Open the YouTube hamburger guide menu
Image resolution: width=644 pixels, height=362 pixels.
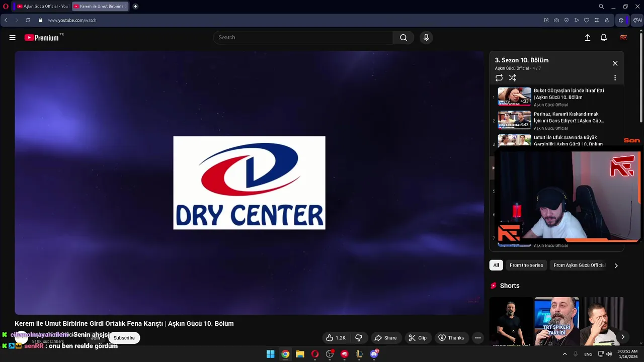coord(13,38)
